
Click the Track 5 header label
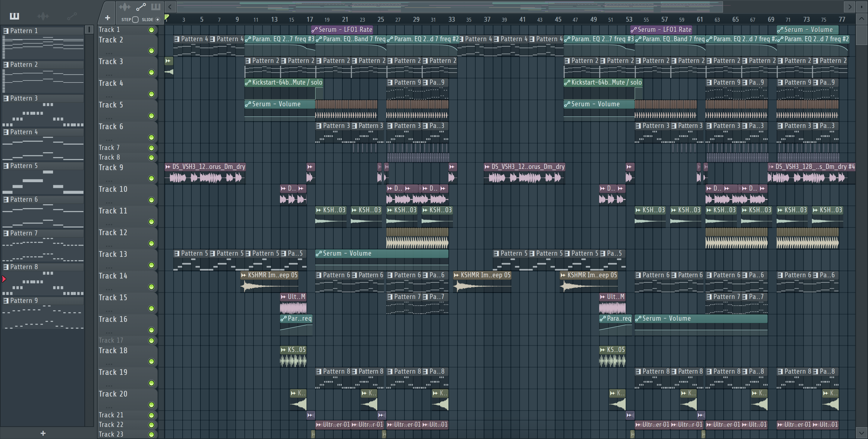pyautogui.click(x=111, y=105)
